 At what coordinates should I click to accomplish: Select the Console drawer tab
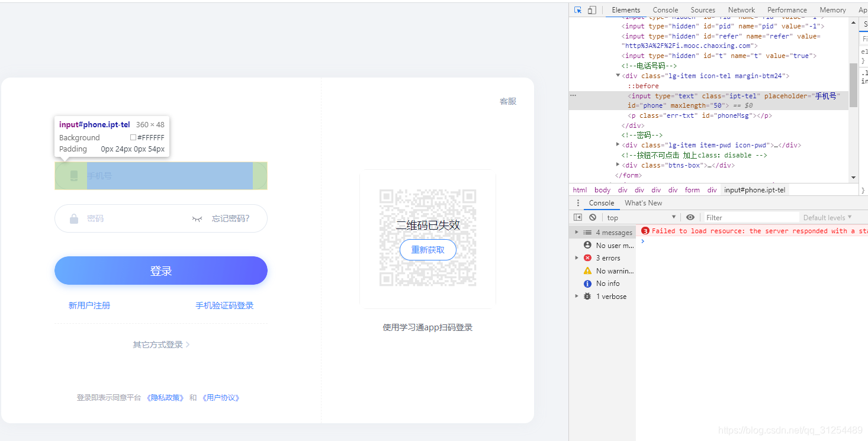[601, 203]
